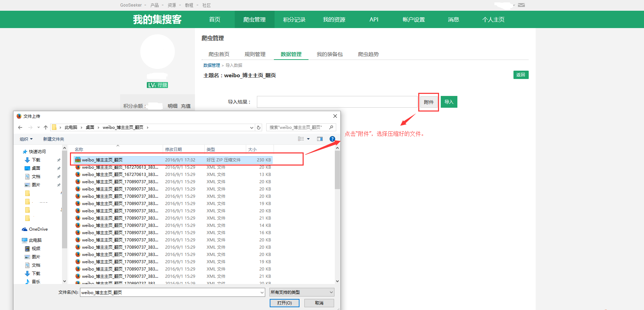
Task: Open the 积分记录 menu item
Action: 294,19
